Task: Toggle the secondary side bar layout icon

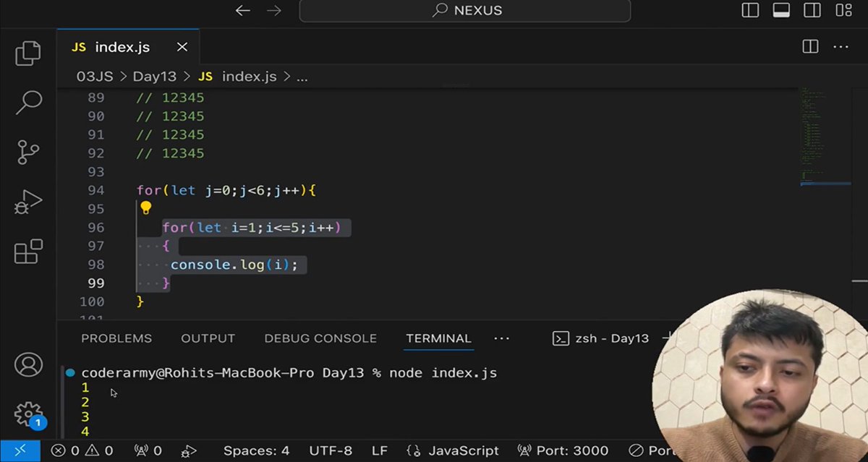Action: (x=812, y=10)
